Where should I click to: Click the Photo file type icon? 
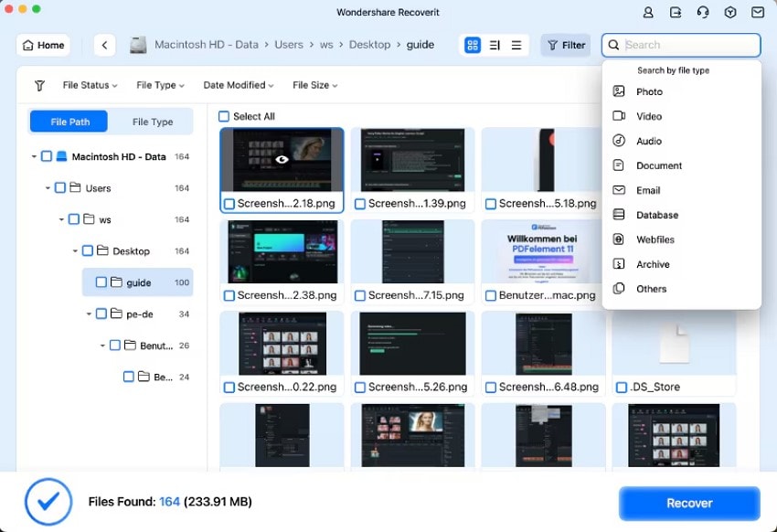click(619, 91)
